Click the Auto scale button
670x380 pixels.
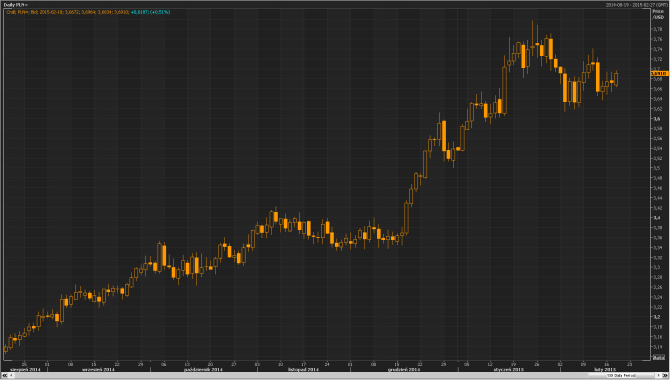(x=659, y=357)
